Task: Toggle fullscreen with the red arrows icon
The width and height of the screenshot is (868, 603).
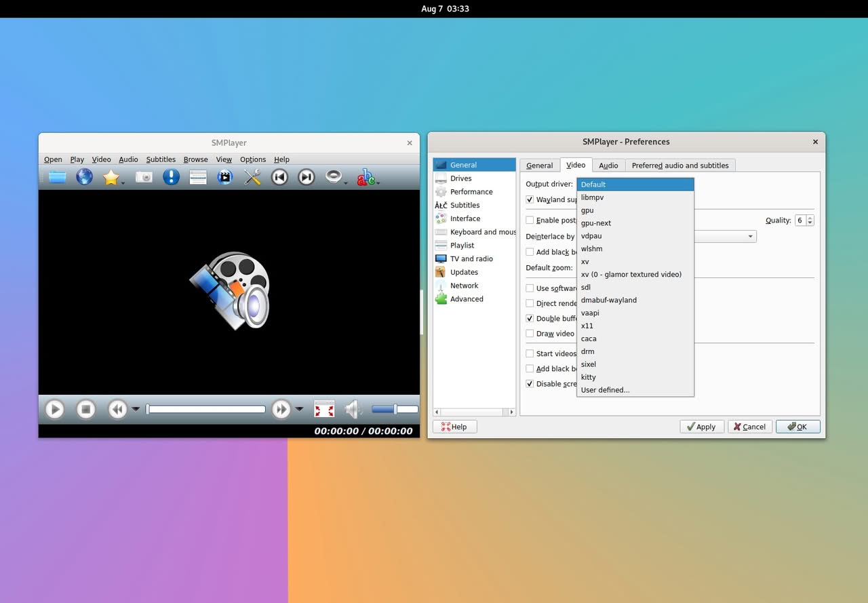Action: (324, 409)
